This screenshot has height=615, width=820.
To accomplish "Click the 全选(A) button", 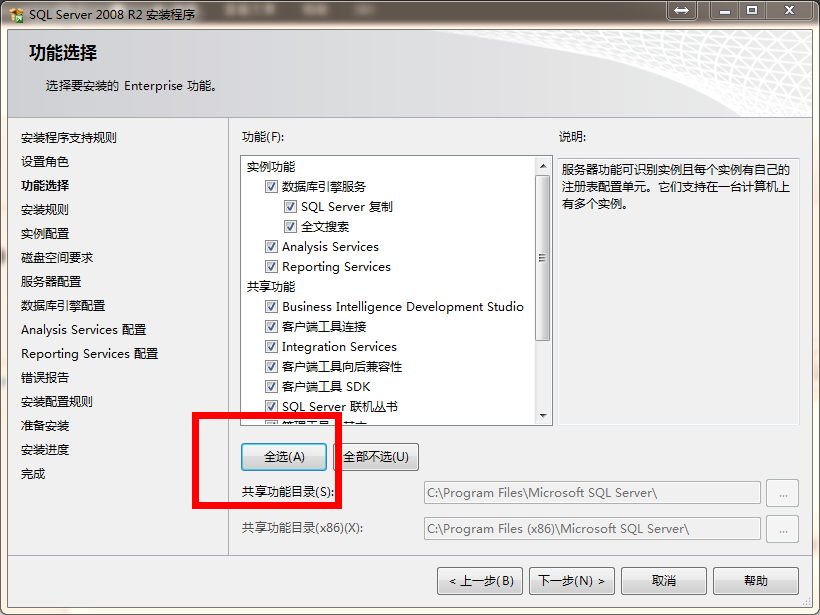I will pyautogui.click(x=284, y=457).
